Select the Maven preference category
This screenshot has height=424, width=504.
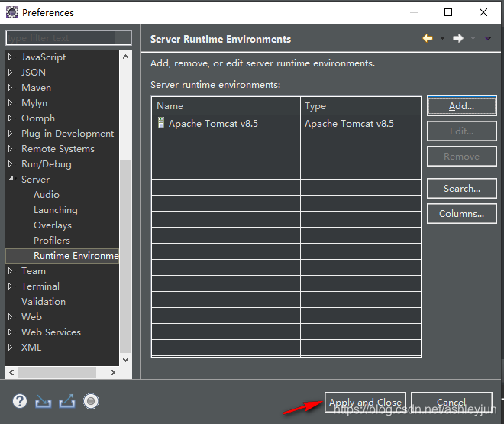tap(36, 87)
